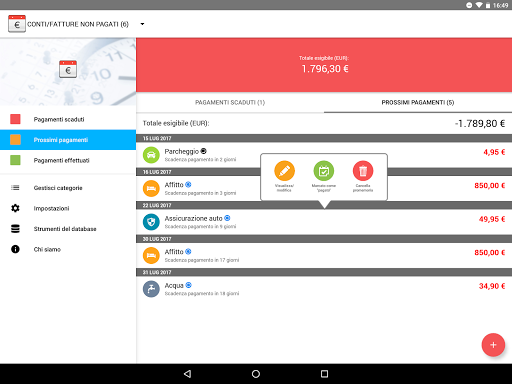Image resolution: width=512 pixels, height=384 pixels.
Task: Tap the faucet icon for Acqua
Action: pyautogui.click(x=151, y=289)
